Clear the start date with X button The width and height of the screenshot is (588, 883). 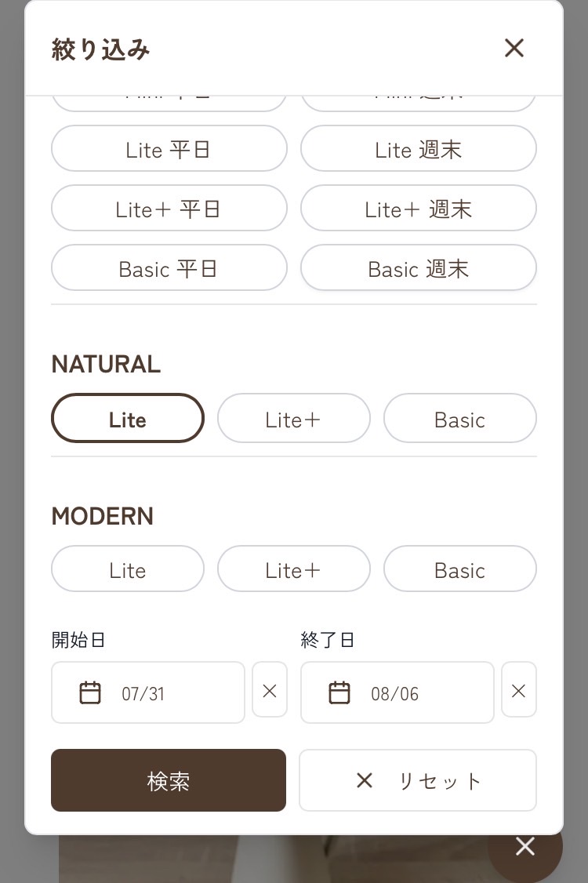tap(269, 690)
